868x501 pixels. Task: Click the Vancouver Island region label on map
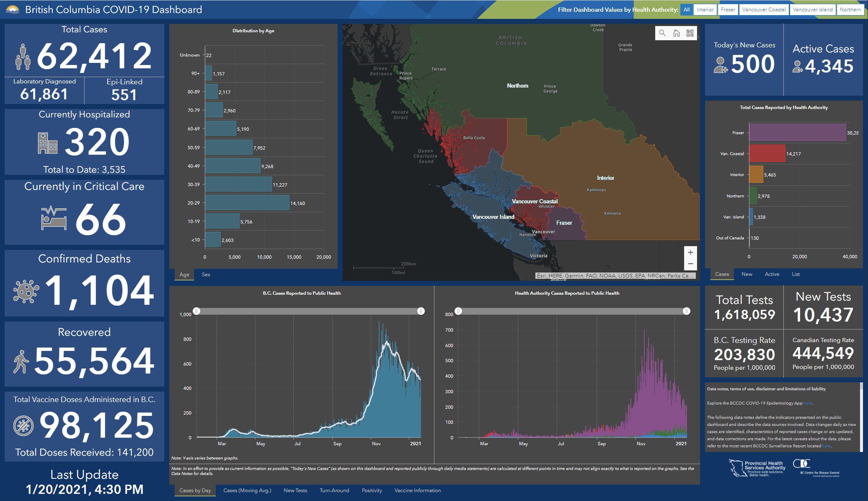coord(493,217)
